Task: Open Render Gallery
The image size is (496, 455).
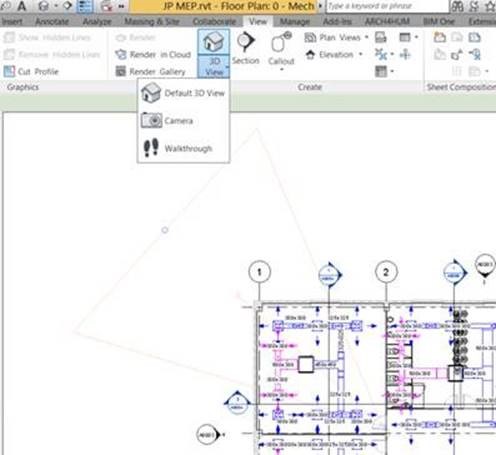Action: (150, 71)
